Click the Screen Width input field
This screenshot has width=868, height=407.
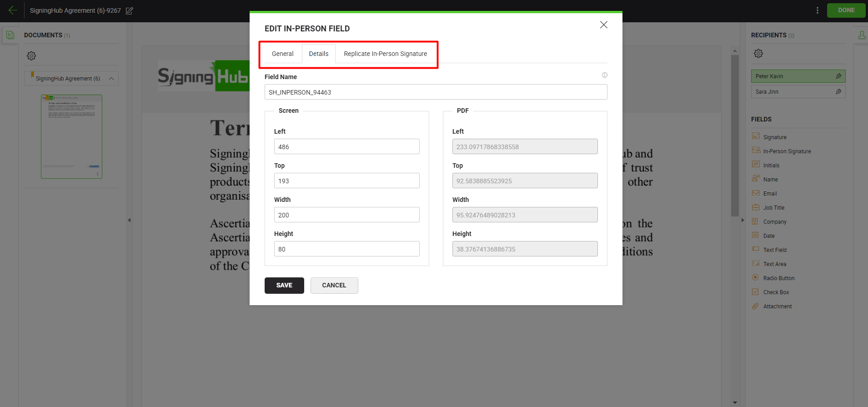tap(346, 215)
